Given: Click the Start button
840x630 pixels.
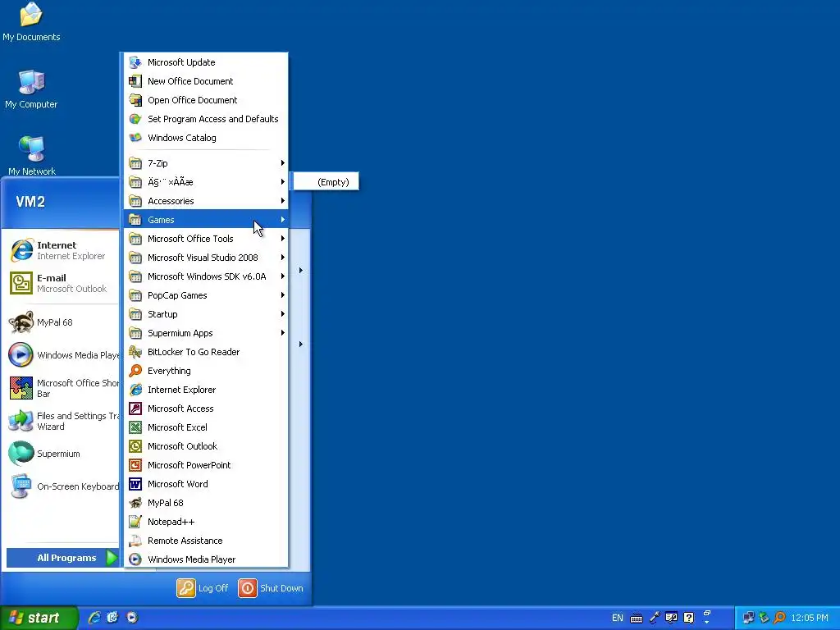Looking at the screenshot, I should [39, 618].
